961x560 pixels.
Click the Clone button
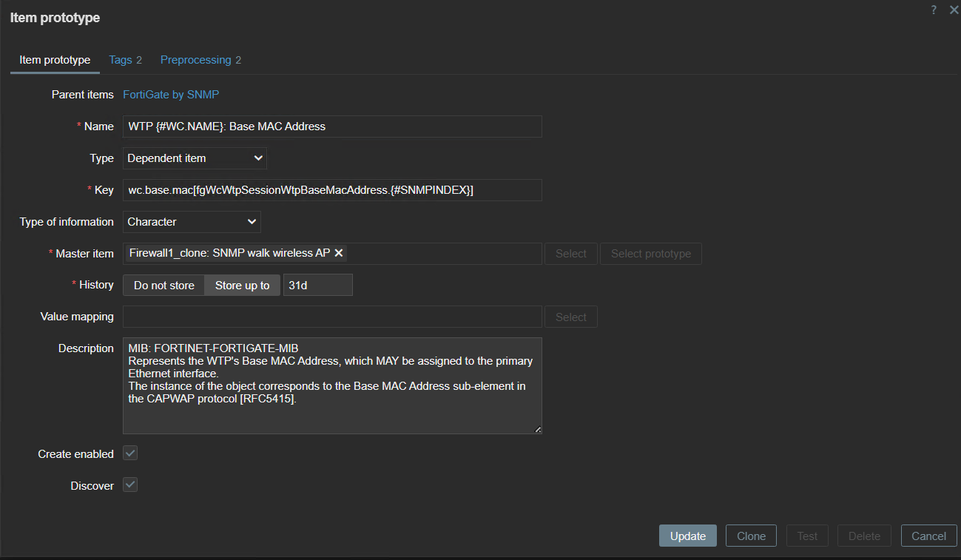[x=751, y=536]
